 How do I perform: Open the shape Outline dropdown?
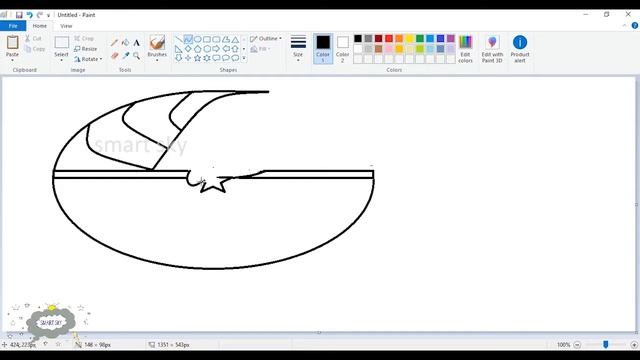coord(266,38)
